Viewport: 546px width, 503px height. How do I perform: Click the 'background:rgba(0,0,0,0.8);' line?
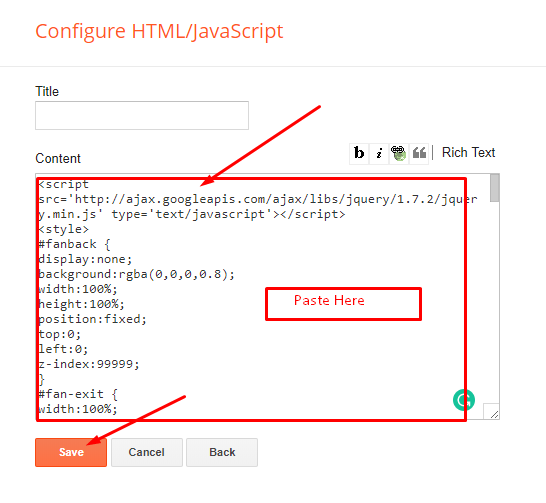(x=136, y=274)
